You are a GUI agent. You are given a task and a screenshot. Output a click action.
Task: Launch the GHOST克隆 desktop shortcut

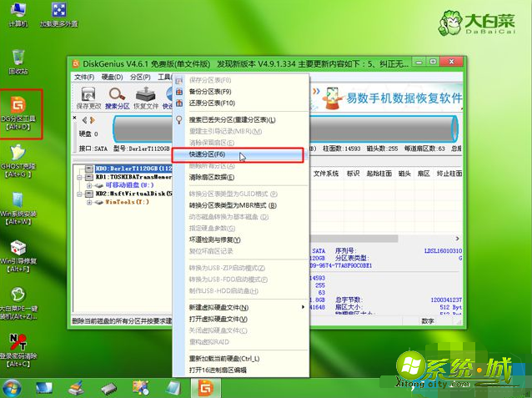[x=17, y=161]
